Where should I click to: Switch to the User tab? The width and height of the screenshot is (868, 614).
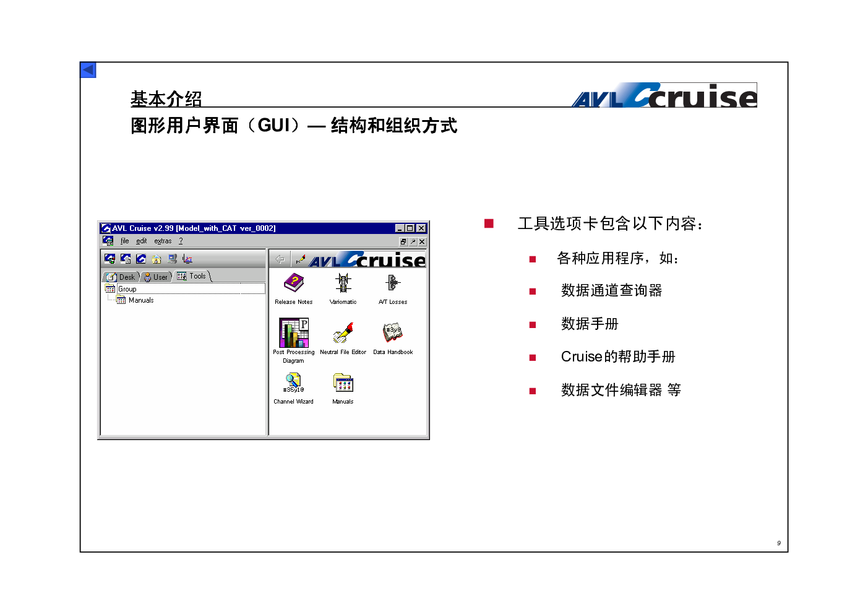pyautogui.click(x=156, y=277)
